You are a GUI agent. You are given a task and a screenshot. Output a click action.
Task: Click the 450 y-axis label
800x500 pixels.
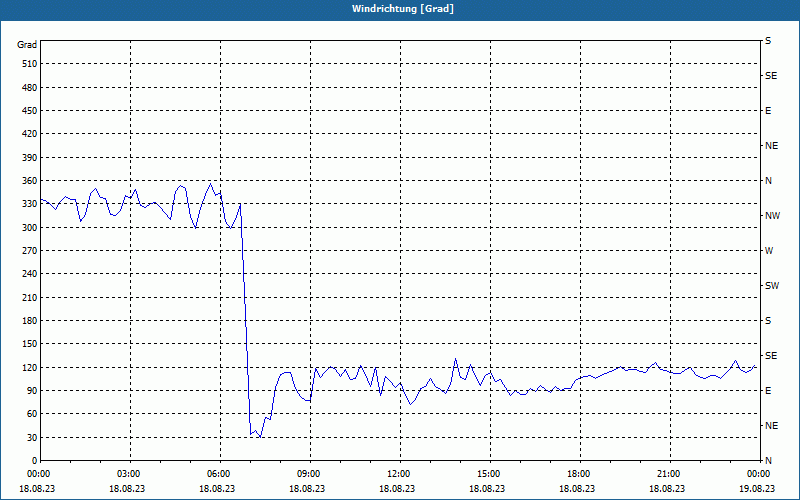(29, 111)
